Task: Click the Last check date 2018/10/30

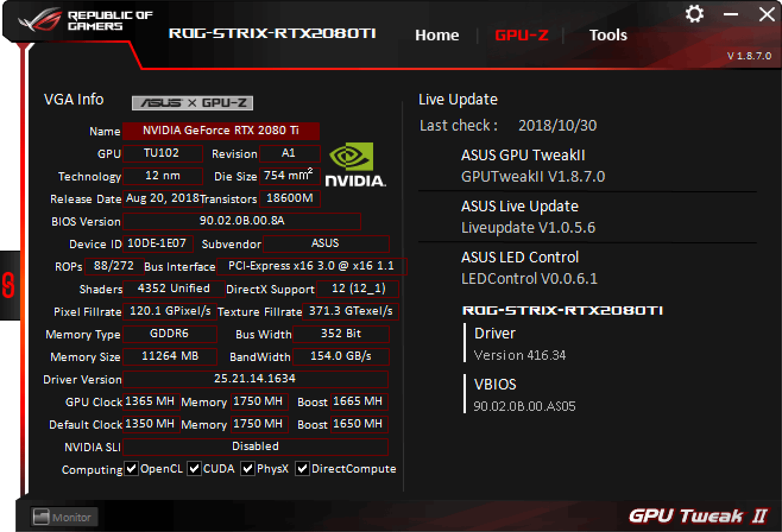Action: [x=557, y=125]
